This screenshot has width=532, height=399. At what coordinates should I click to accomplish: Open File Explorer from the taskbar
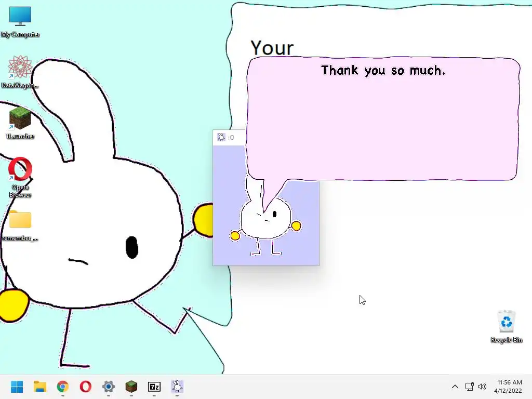(x=39, y=387)
